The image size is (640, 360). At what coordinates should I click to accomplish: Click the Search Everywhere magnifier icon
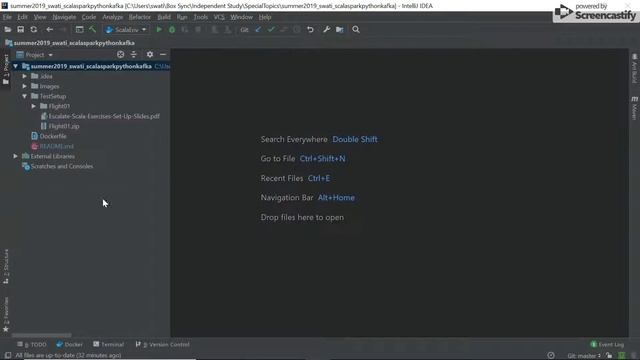point(356,29)
